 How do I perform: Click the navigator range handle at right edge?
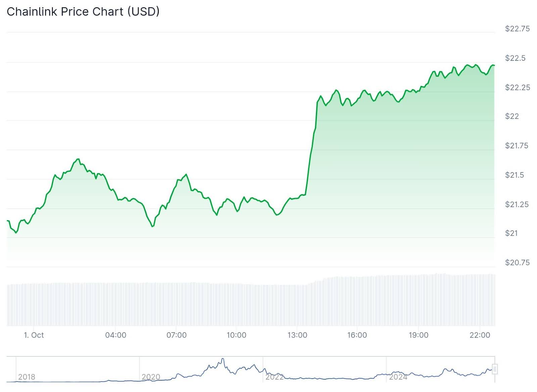tap(495, 369)
